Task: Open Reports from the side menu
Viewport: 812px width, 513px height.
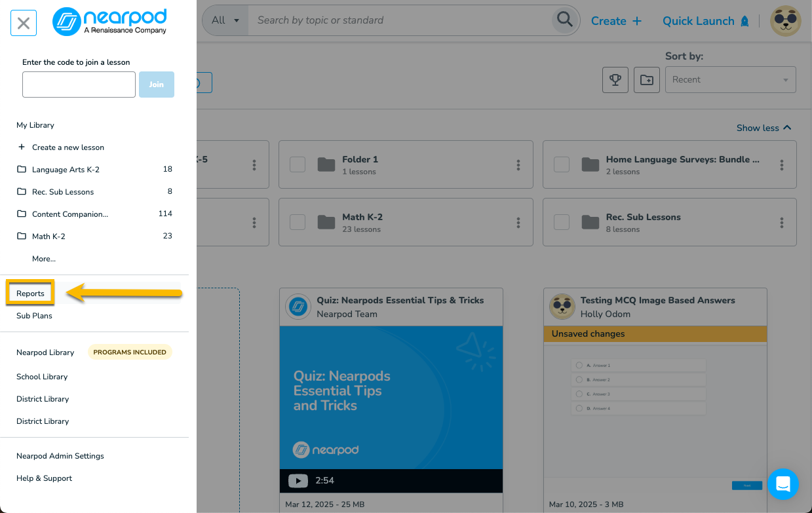Action: pos(30,294)
